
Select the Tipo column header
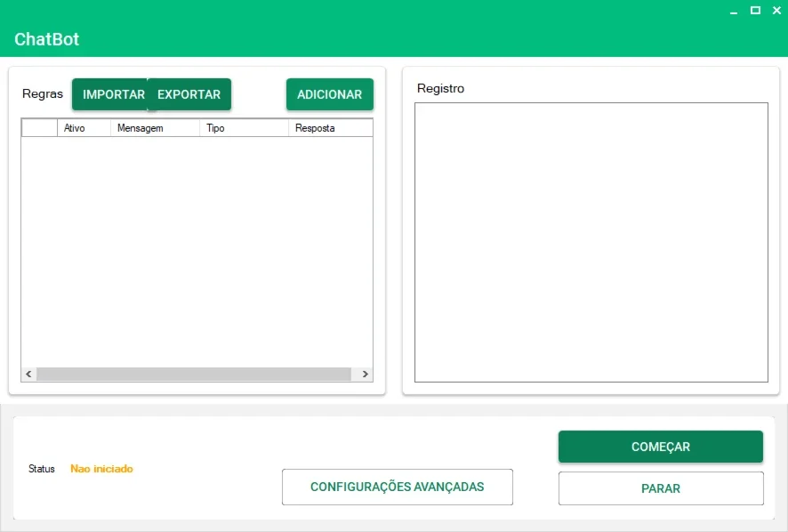pyautogui.click(x=245, y=128)
